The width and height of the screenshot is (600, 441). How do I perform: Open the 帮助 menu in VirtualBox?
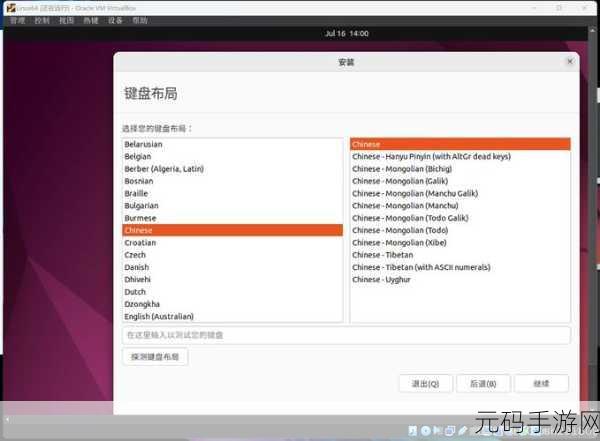point(140,20)
